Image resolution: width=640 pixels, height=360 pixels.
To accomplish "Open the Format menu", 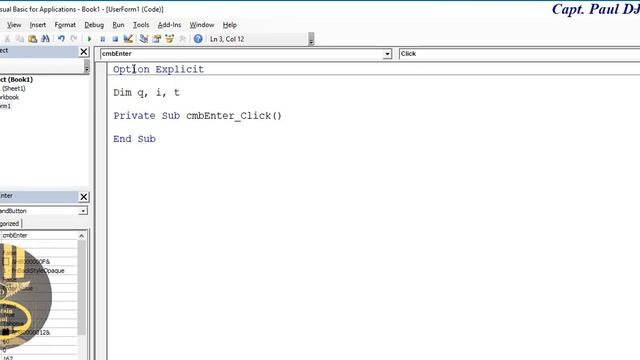I will [65, 25].
